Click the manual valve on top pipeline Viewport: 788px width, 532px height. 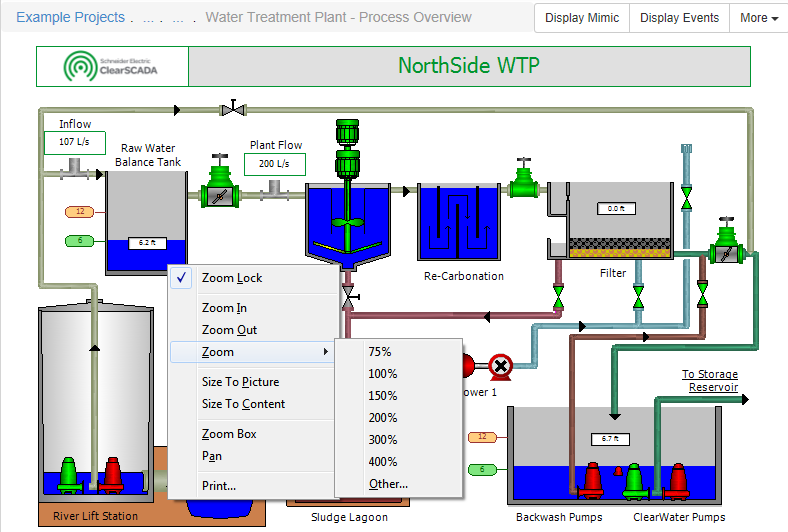point(235,107)
